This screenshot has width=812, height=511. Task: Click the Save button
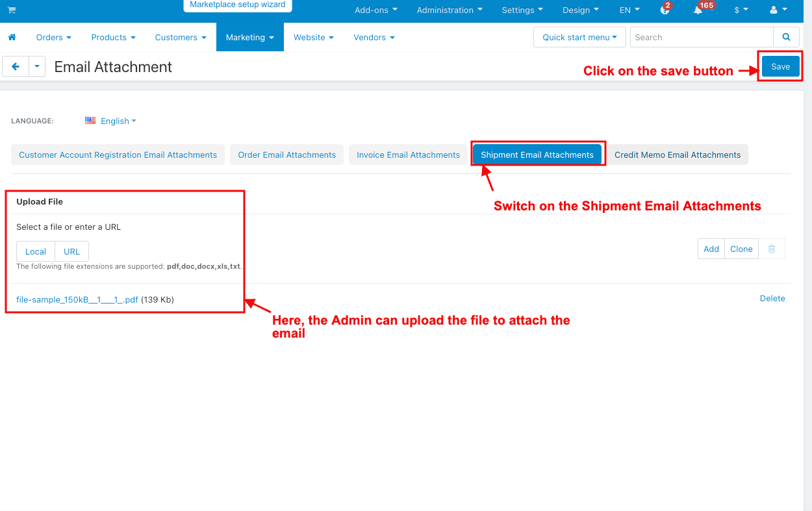[780, 67]
